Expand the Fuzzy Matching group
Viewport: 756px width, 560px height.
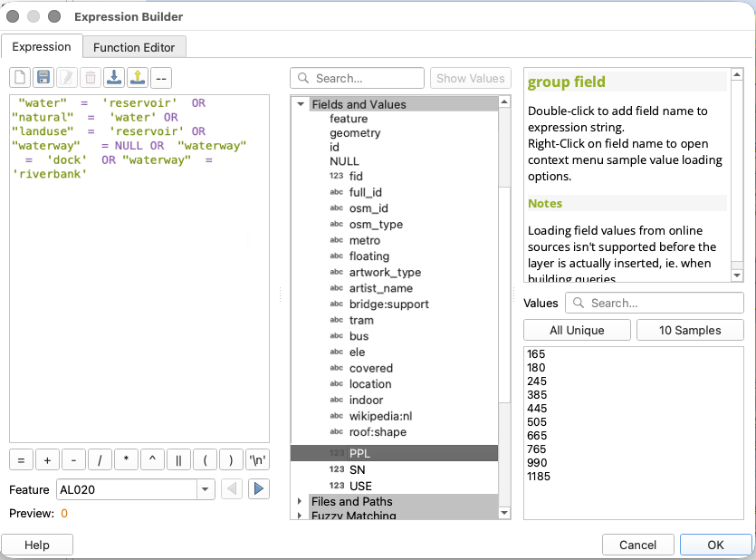[x=301, y=516]
